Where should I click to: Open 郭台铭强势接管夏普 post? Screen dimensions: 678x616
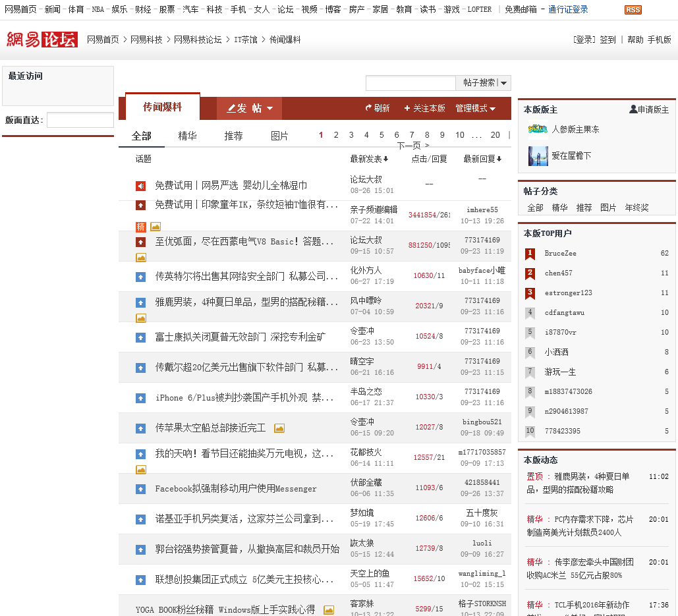point(247,549)
